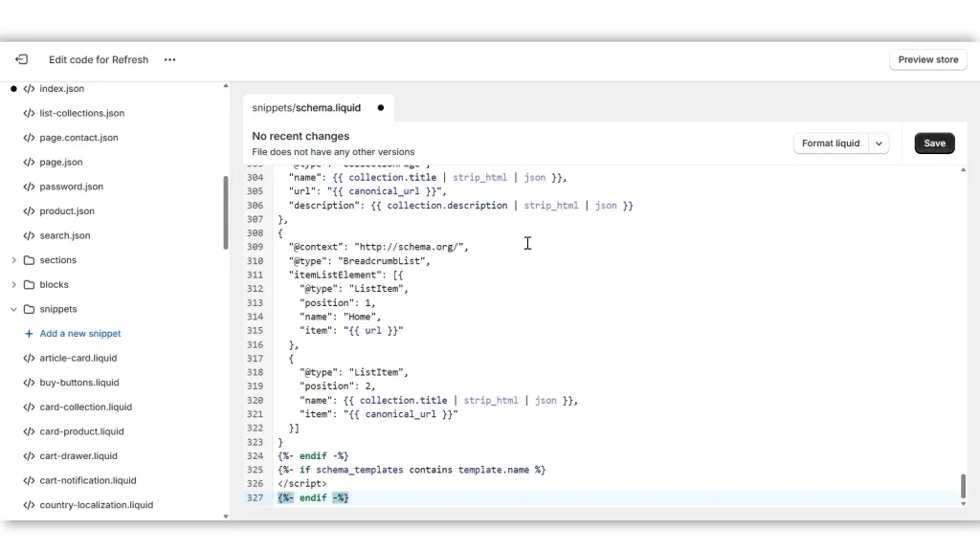Click line number 309 in gutter
The image size is (980, 551).
click(255, 247)
